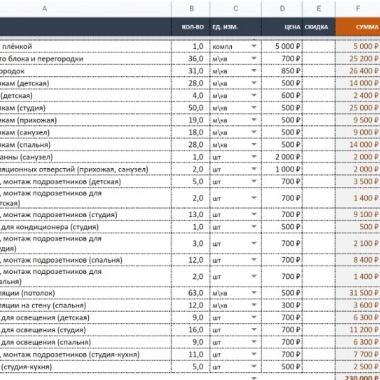
Task: Select column E header
Action: click(x=319, y=9)
